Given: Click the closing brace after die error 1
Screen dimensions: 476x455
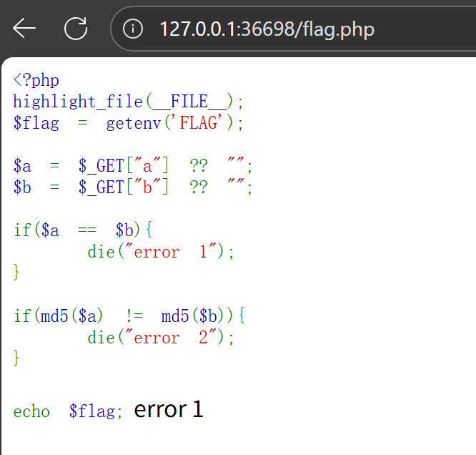Looking at the screenshot, I should [x=17, y=272].
